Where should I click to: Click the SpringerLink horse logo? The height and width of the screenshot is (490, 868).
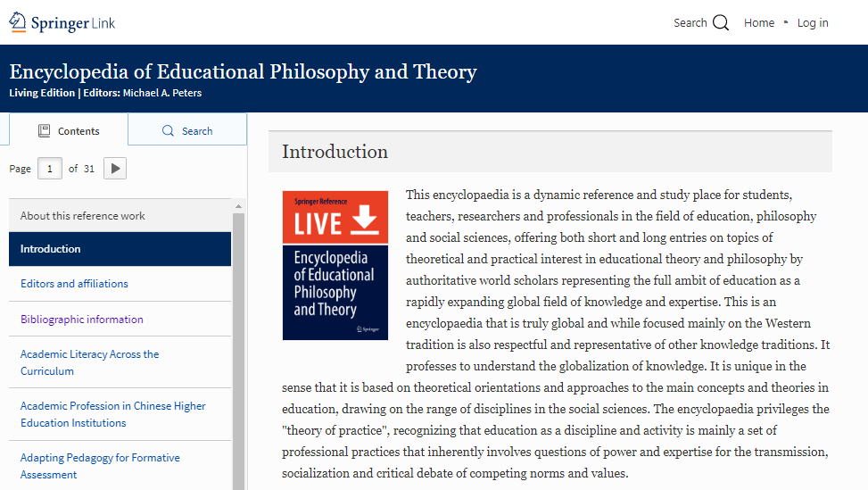pyautogui.click(x=18, y=22)
